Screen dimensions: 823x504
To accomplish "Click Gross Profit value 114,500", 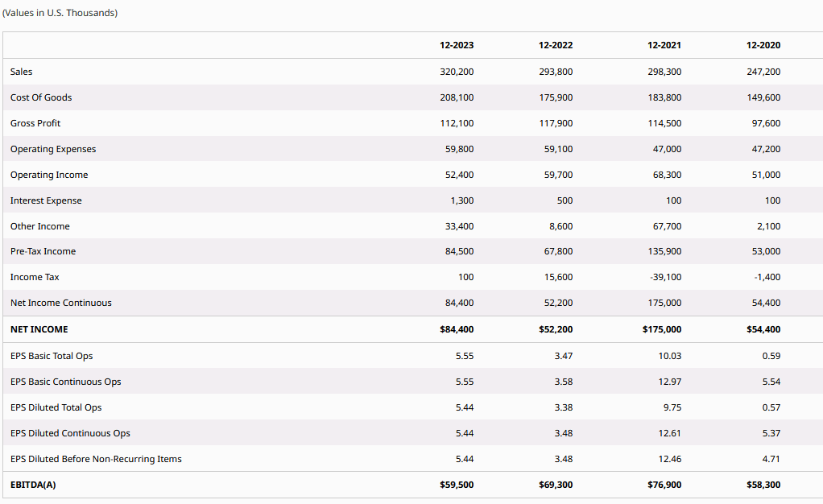I will pos(664,123).
